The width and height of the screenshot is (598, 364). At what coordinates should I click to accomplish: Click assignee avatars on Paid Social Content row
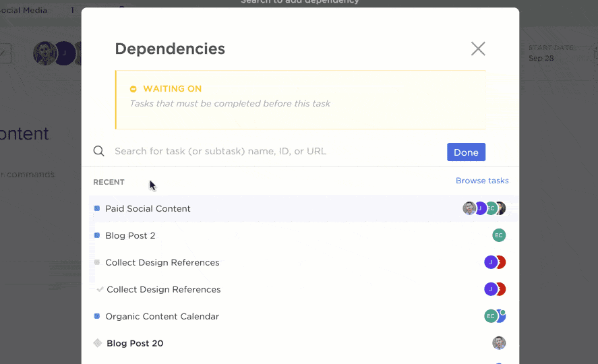484,208
